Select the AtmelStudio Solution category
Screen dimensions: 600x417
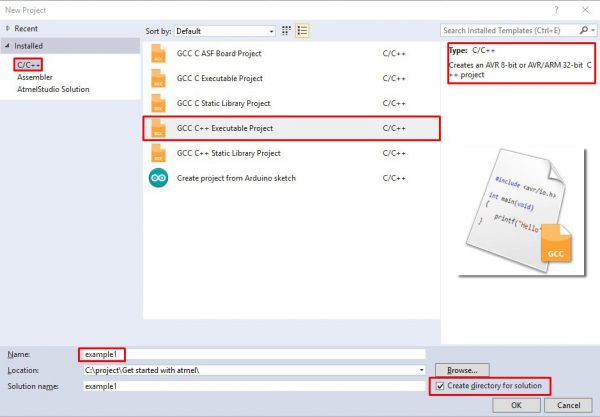coord(53,89)
